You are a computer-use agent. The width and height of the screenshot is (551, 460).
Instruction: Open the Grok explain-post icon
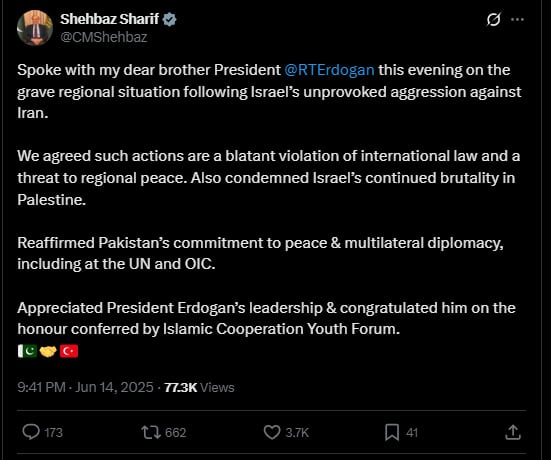click(x=493, y=19)
